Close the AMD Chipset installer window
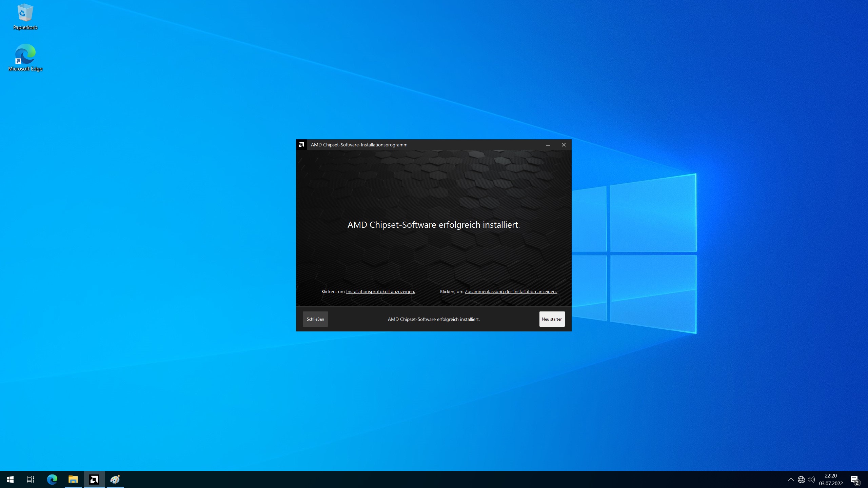Screen dimensions: 868x488 pyautogui.click(x=564, y=145)
